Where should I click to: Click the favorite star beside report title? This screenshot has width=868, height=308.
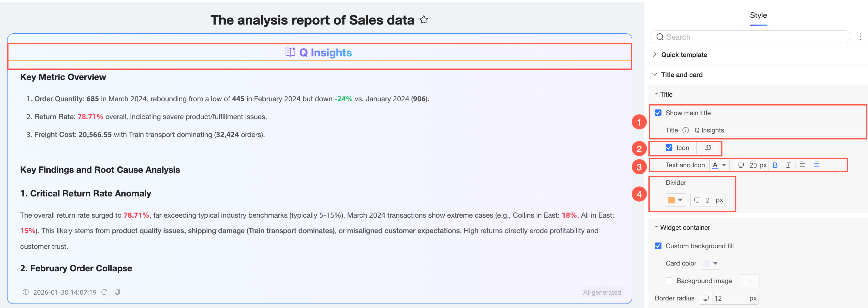click(x=424, y=20)
